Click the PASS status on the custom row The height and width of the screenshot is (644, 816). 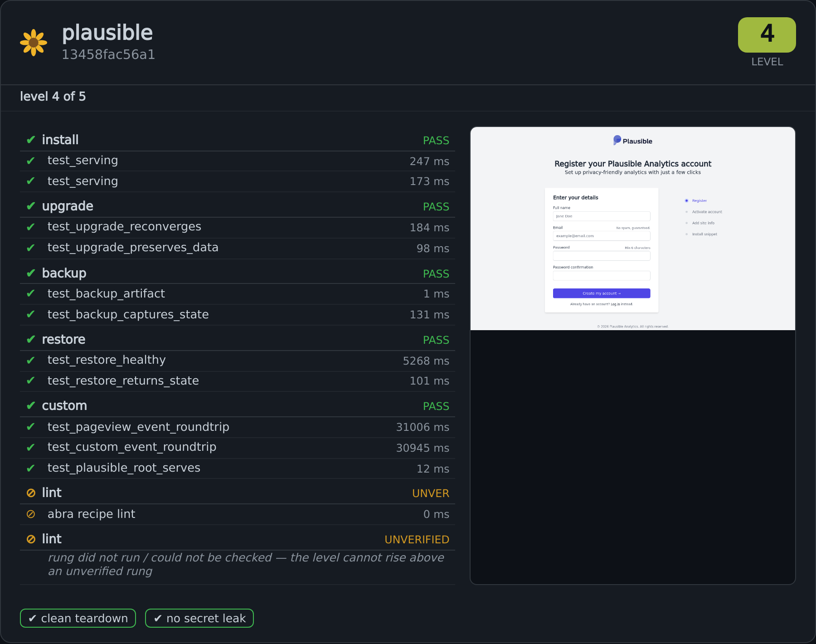pos(436,406)
